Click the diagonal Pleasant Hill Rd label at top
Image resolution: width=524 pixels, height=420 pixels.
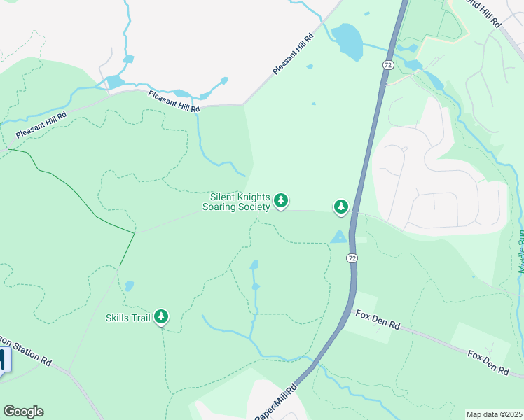click(293, 54)
